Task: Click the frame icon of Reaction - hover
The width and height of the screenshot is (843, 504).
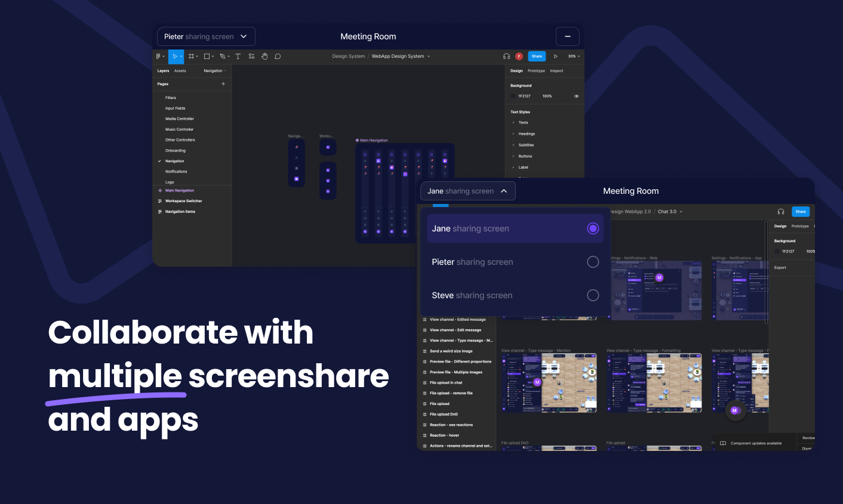Action: (425, 435)
